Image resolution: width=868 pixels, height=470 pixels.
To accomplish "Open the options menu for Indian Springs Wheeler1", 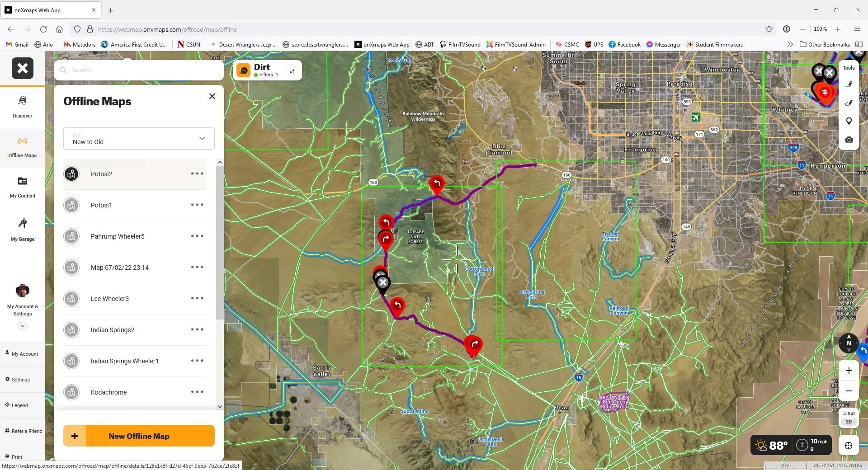I will (x=197, y=361).
